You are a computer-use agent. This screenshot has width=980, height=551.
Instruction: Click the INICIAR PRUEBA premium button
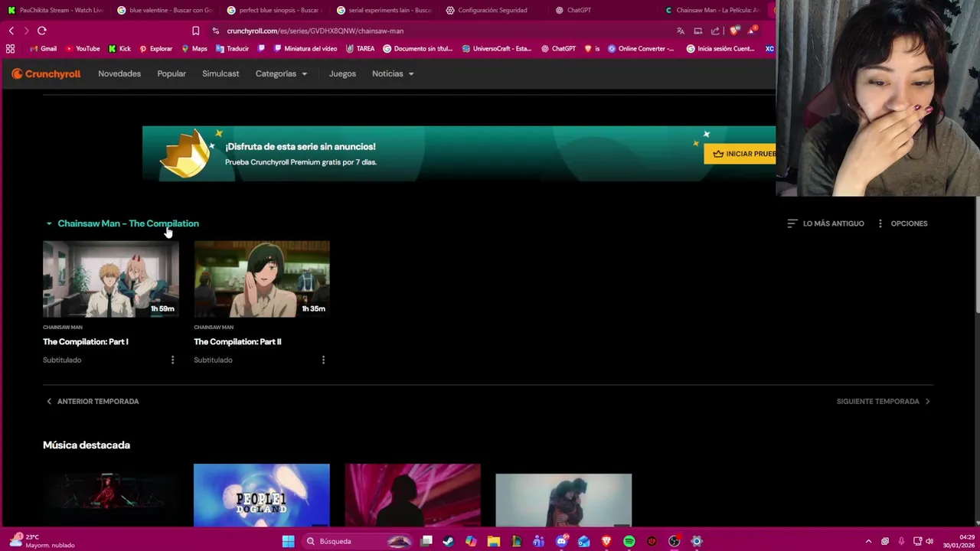[740, 154]
